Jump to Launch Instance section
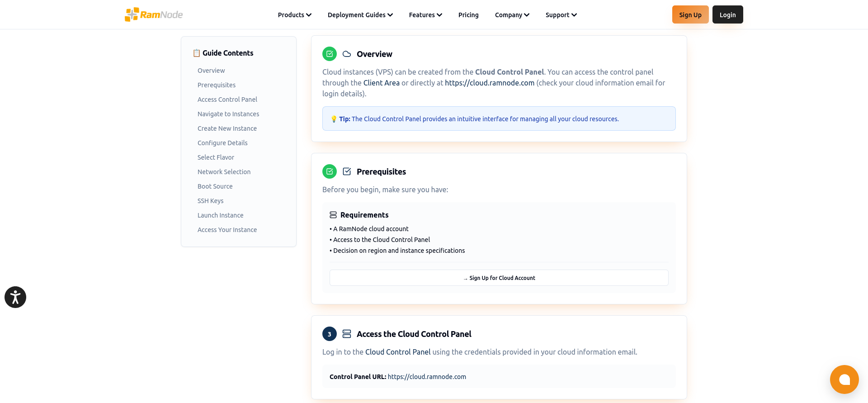The height and width of the screenshot is (403, 868). (221, 215)
